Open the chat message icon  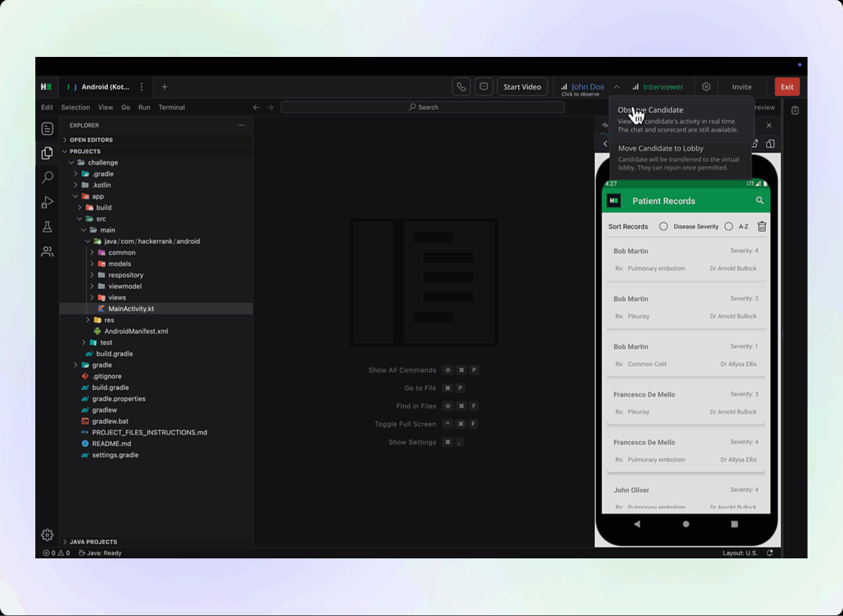coord(484,86)
